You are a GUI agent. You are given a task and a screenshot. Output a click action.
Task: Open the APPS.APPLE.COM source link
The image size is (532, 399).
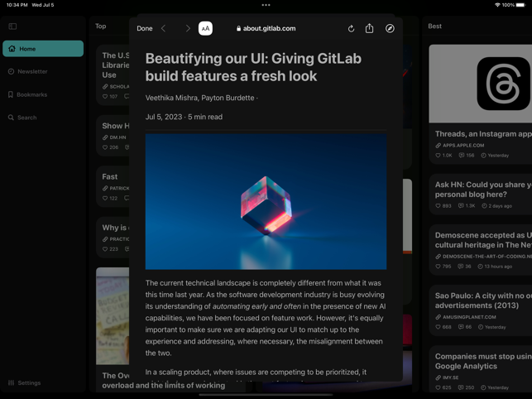[460, 146]
